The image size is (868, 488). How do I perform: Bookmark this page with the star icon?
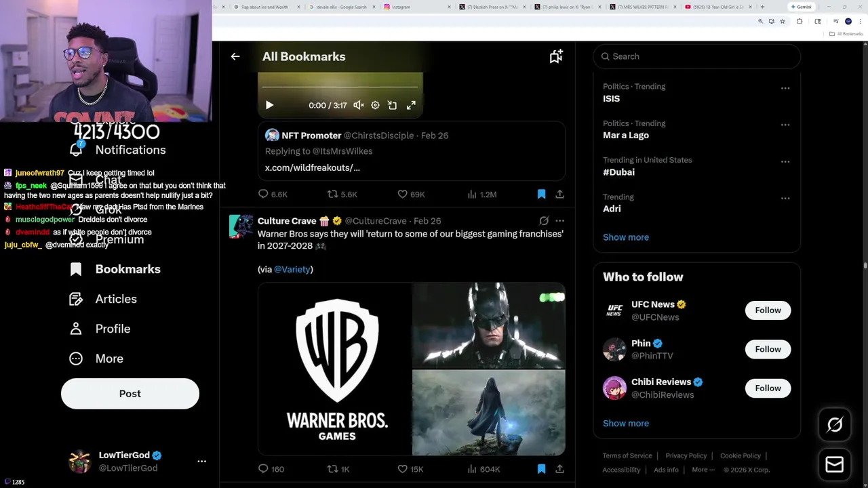pyautogui.click(x=783, y=22)
